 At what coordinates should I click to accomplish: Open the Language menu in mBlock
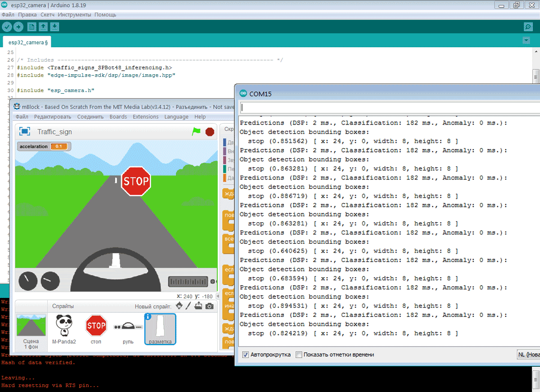click(176, 117)
